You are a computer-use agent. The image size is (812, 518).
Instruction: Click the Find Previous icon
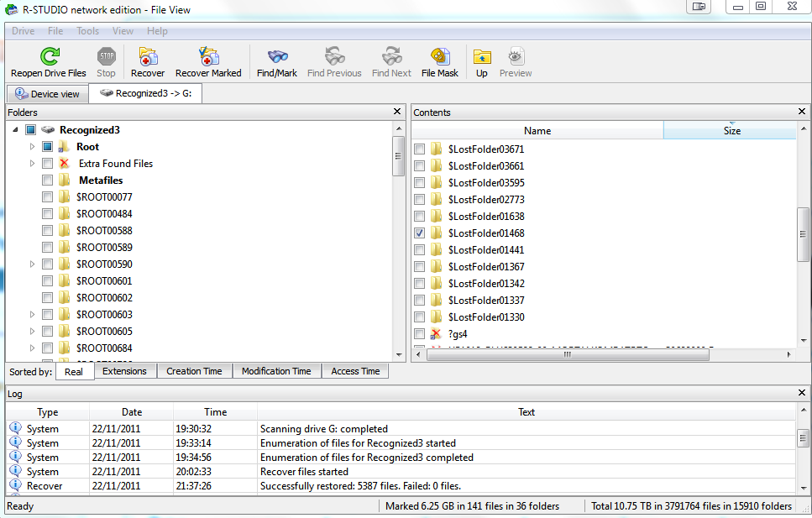[x=334, y=56]
